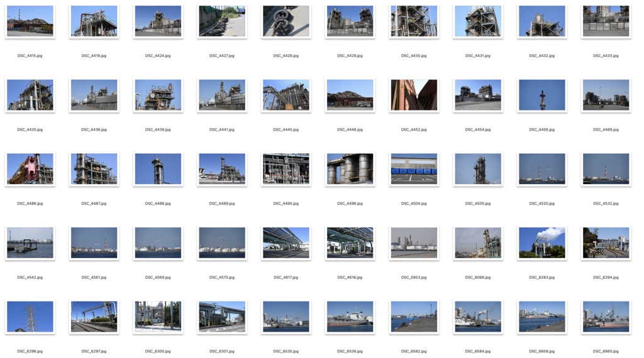Select the DSC_6296.jpg power pylon thumbnail
The width and height of the screenshot is (644, 358).
(30, 317)
